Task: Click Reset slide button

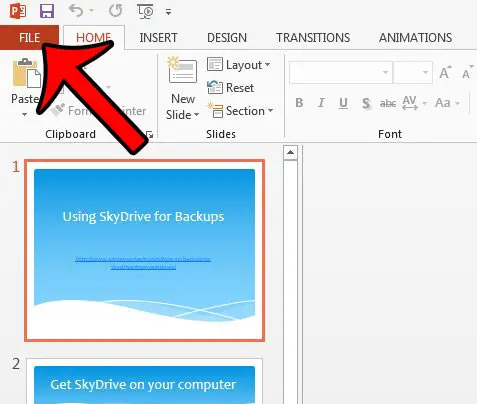Action: coord(231,88)
